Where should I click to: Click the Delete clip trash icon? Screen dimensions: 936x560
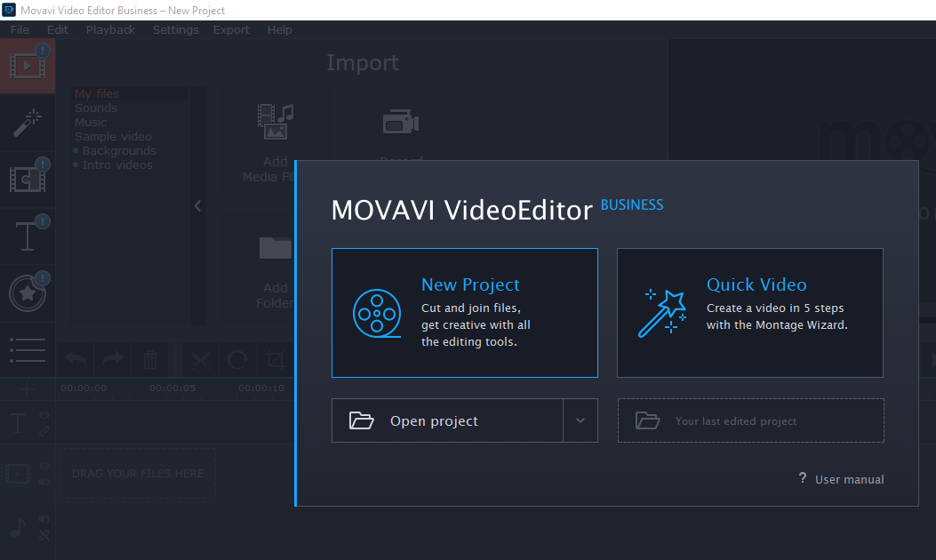[x=149, y=359]
